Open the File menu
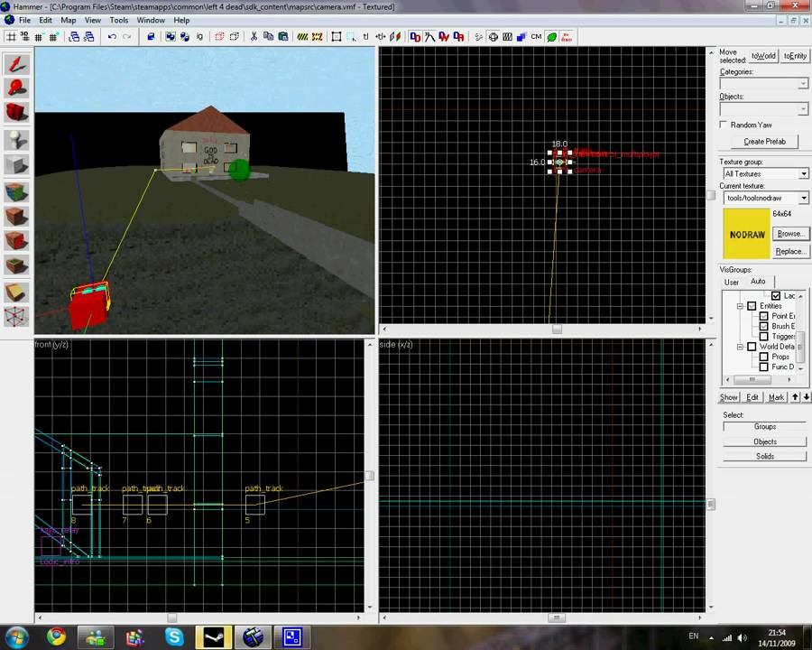This screenshot has width=812, height=650. (25, 20)
